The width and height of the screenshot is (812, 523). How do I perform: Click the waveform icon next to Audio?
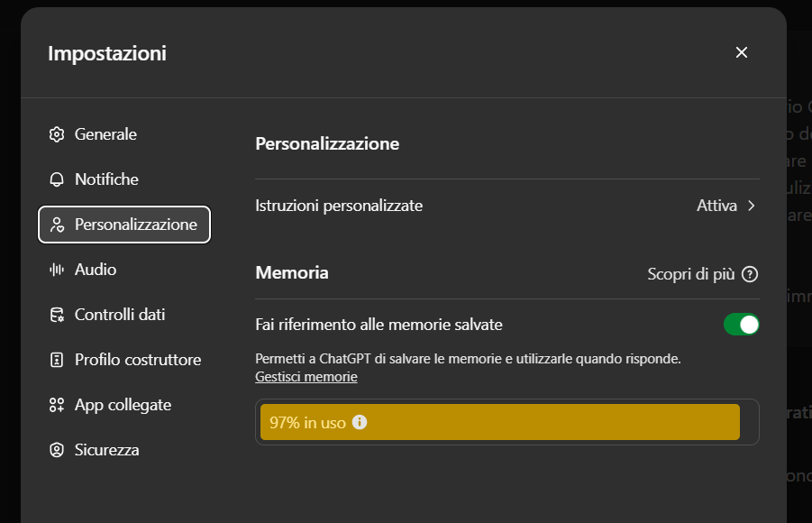point(57,270)
